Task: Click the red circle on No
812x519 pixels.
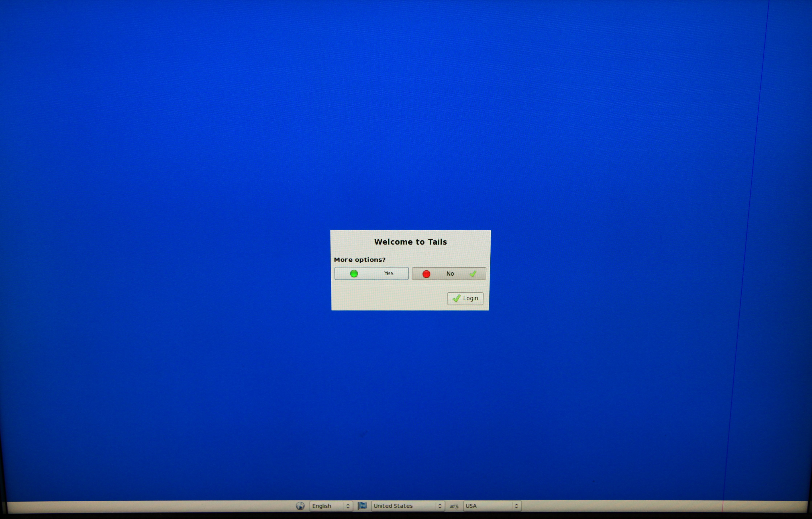Action: point(426,274)
